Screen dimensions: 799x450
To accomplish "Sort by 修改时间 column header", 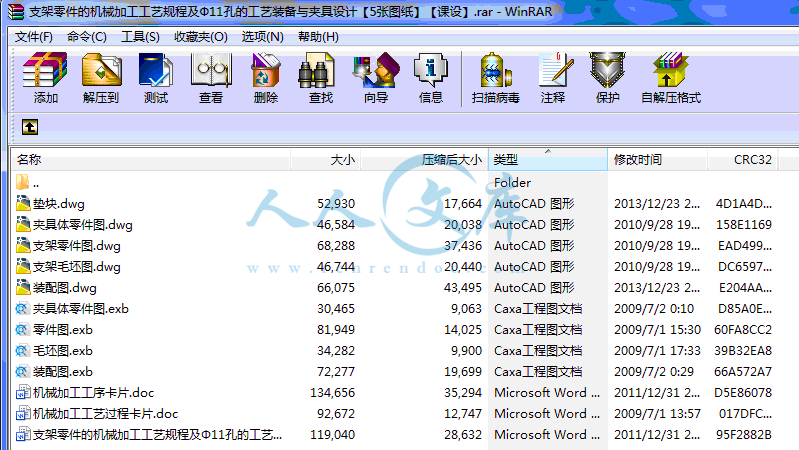I will coord(657,160).
